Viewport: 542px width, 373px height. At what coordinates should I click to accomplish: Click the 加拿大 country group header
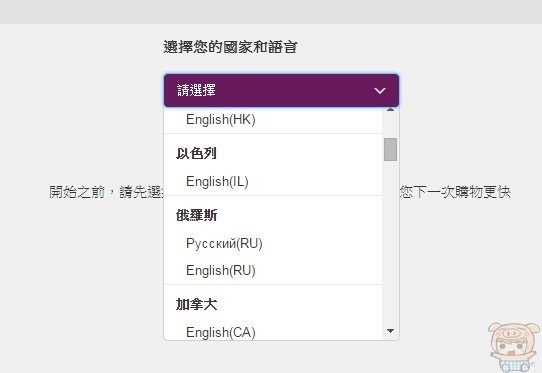[196, 304]
